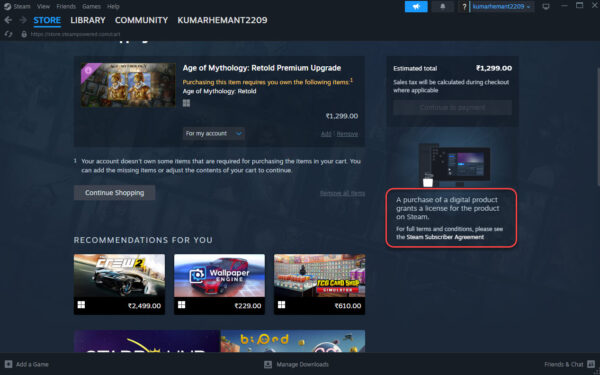Screen dimensions: 600x375
Task: Click the Estimated total ₹1,299.00 amount
Action: tap(494, 68)
